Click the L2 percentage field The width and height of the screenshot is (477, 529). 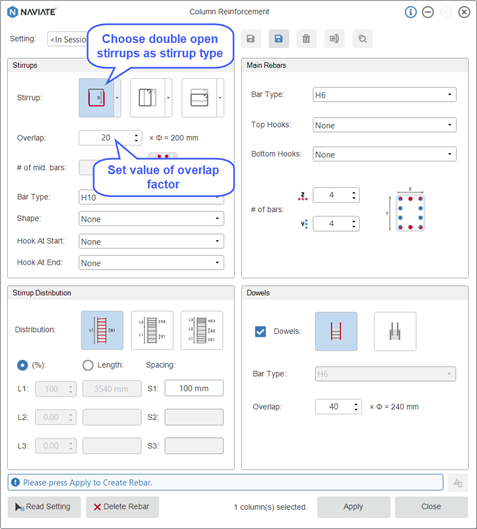pyautogui.click(x=56, y=417)
